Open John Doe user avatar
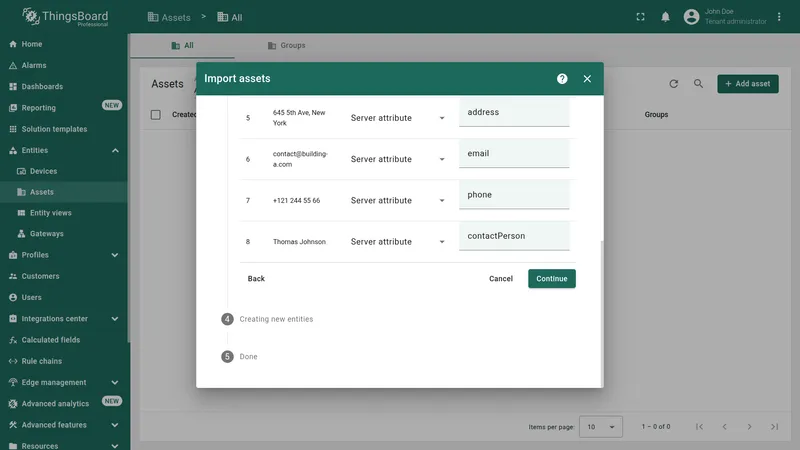Viewport: 800px width, 450px height. coord(691,17)
